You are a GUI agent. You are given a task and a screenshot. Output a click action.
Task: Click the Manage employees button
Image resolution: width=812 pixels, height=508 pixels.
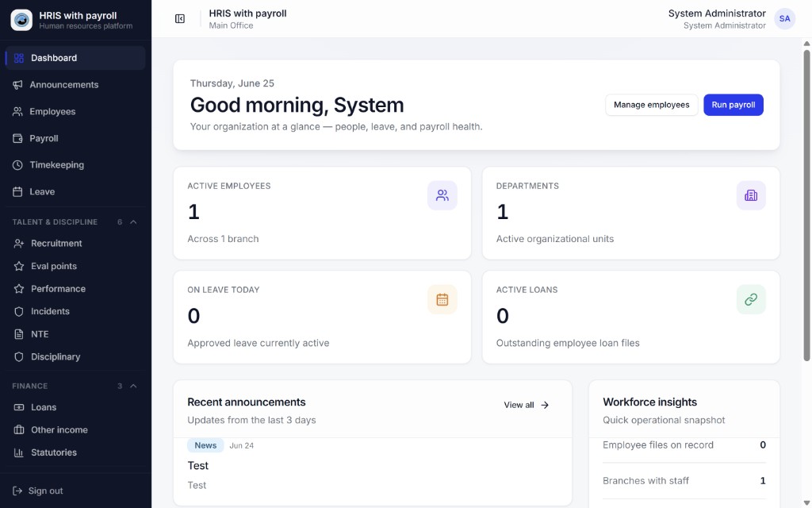coord(652,105)
